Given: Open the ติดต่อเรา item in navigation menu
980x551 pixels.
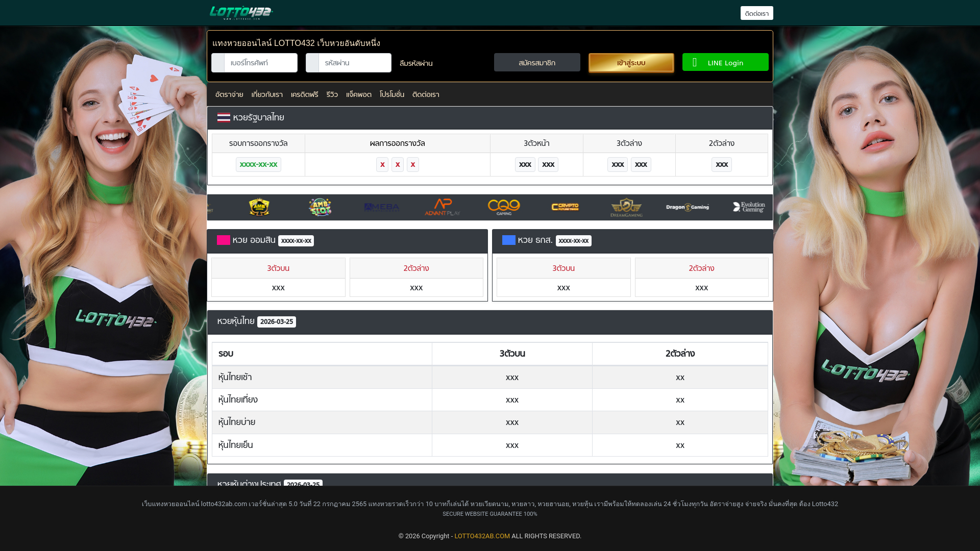Looking at the screenshot, I should (x=426, y=94).
